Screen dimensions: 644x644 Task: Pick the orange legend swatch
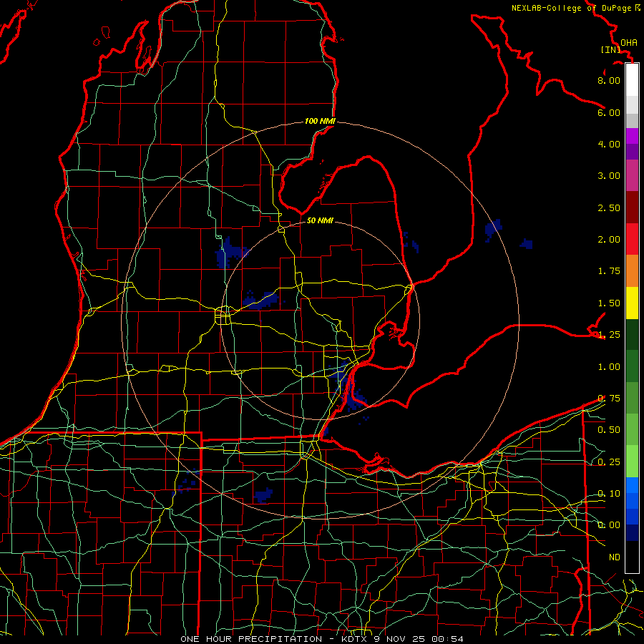(x=632, y=271)
